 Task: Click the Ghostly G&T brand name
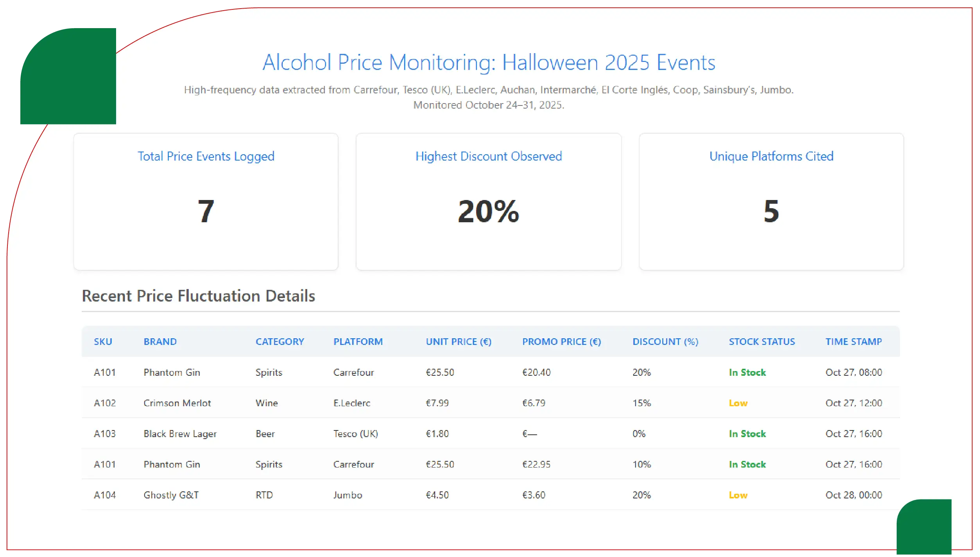pyautogui.click(x=171, y=495)
